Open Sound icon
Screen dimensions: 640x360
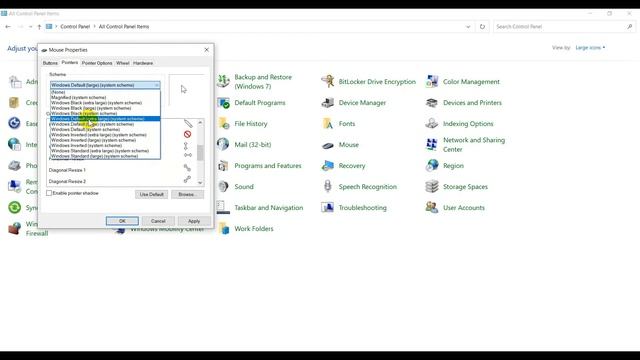[x=223, y=186]
